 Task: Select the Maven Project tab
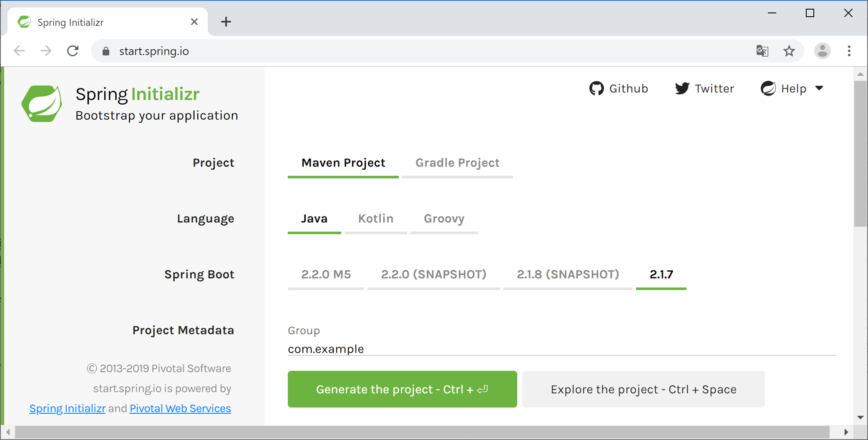pos(343,163)
